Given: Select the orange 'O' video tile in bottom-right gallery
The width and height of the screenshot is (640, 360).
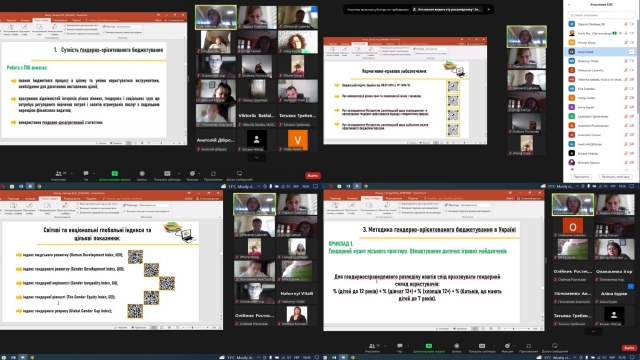Looking at the screenshot, I should (573, 227).
